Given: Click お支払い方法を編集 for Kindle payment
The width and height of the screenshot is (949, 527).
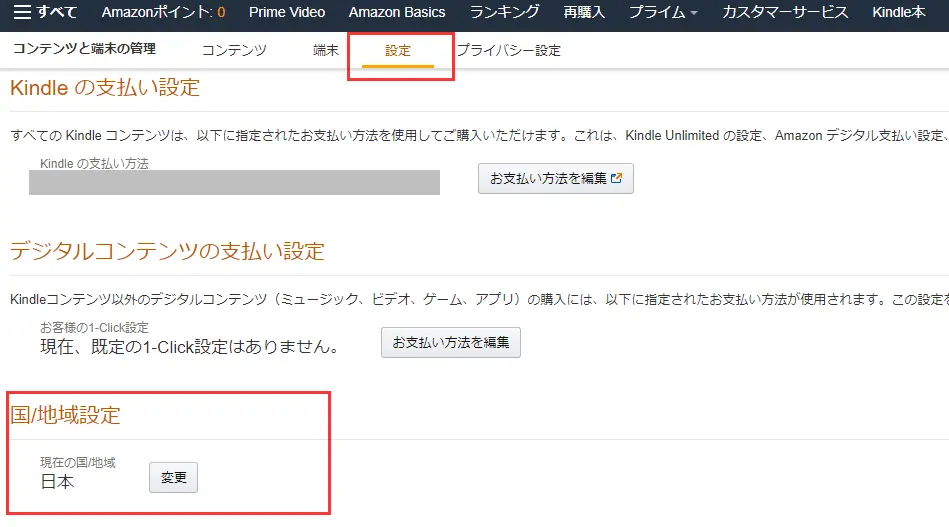Looking at the screenshot, I should [556, 178].
